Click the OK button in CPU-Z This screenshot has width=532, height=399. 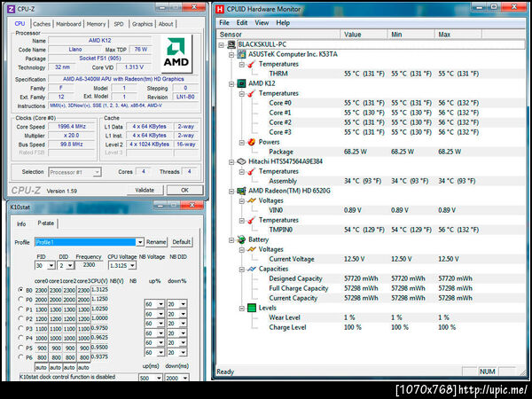pos(185,190)
